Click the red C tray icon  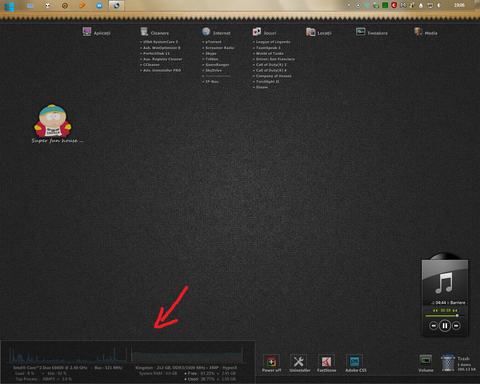394,5
